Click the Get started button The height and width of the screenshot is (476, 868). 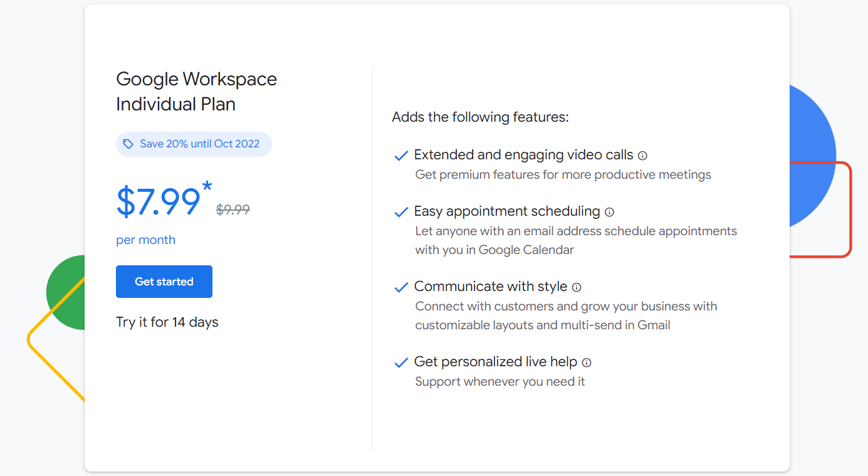click(x=164, y=282)
